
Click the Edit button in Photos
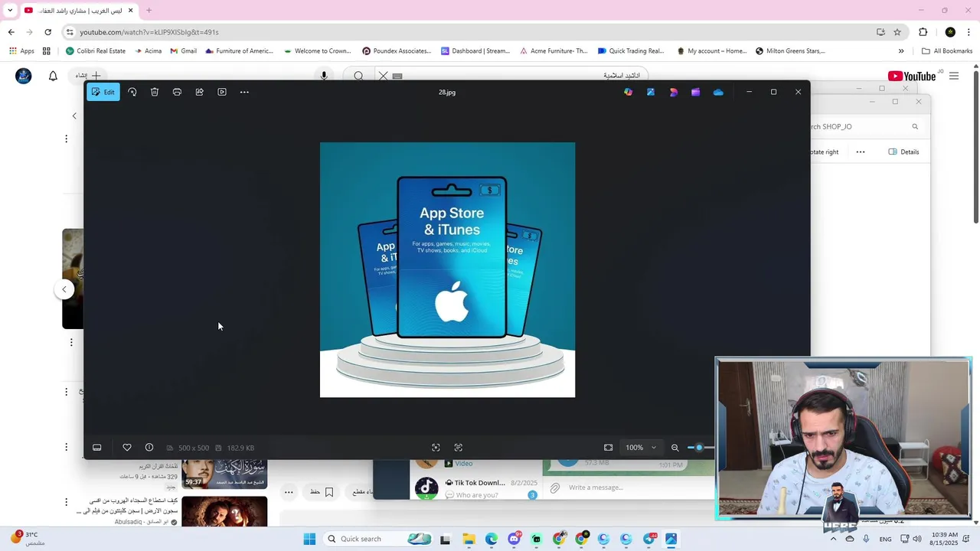[x=103, y=92]
